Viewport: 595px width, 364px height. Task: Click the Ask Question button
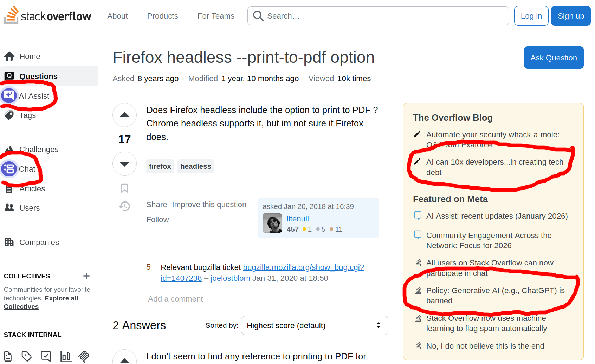click(554, 58)
